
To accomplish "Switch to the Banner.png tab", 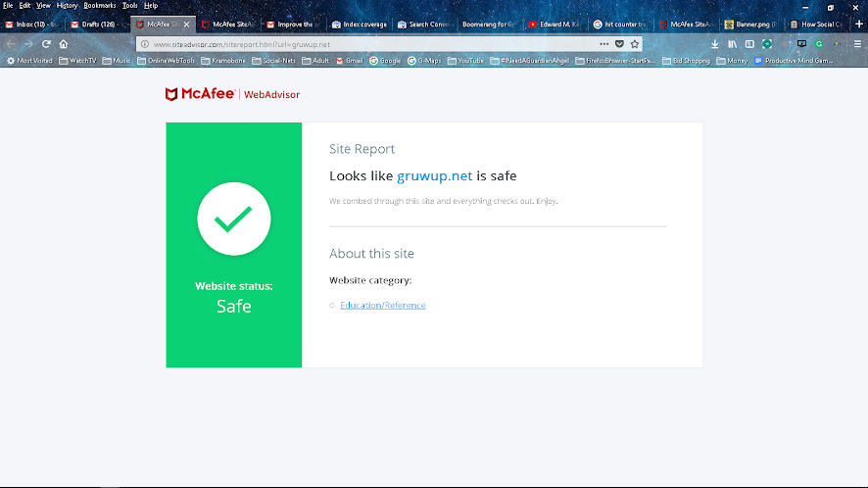I will pyautogui.click(x=750, y=24).
